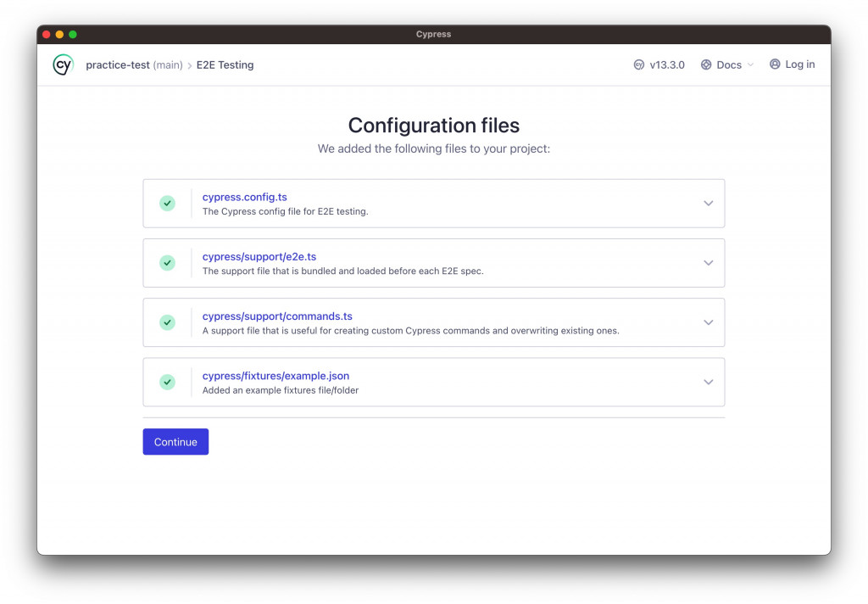The image size is (868, 604).
Task: Click the 'creating custom Cypress commands' description
Action: point(412,331)
